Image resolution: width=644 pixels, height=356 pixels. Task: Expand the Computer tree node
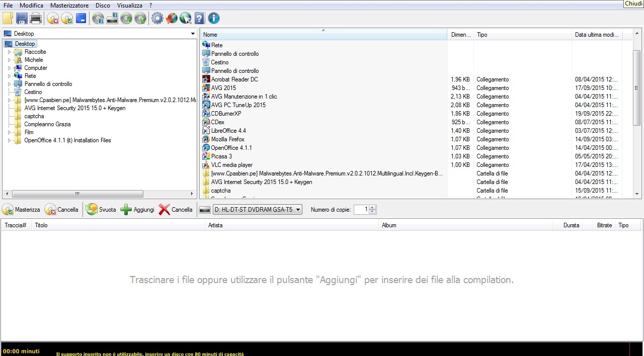click(9, 68)
